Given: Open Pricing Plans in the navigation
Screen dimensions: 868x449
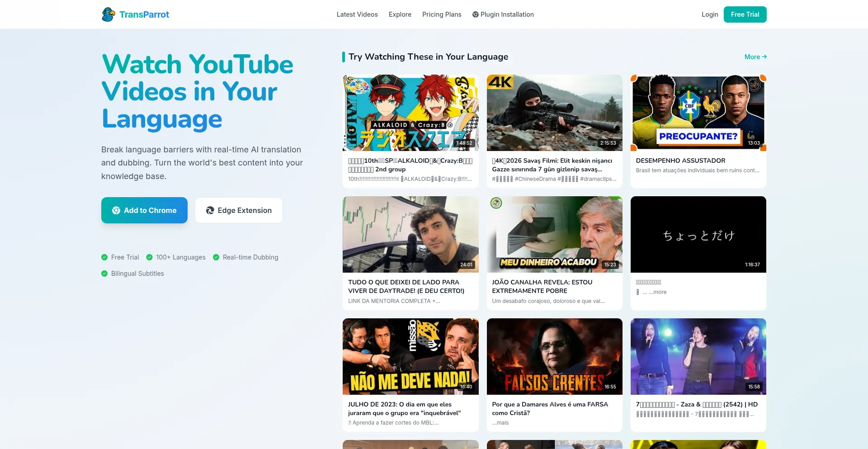Looking at the screenshot, I should pos(442,14).
